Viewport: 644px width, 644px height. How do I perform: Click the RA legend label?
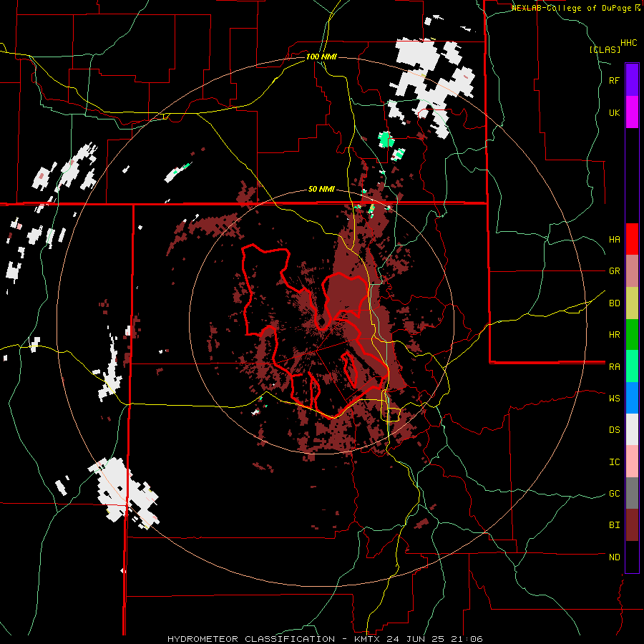coord(614,367)
